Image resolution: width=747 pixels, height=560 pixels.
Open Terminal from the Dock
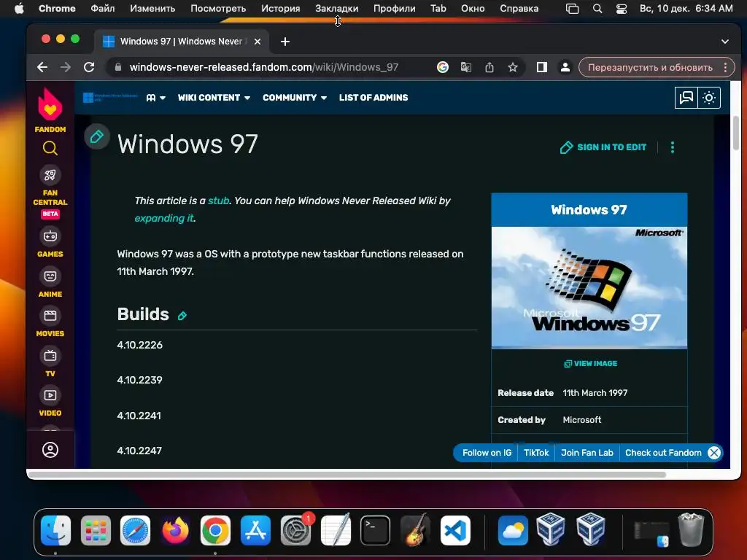click(x=376, y=530)
